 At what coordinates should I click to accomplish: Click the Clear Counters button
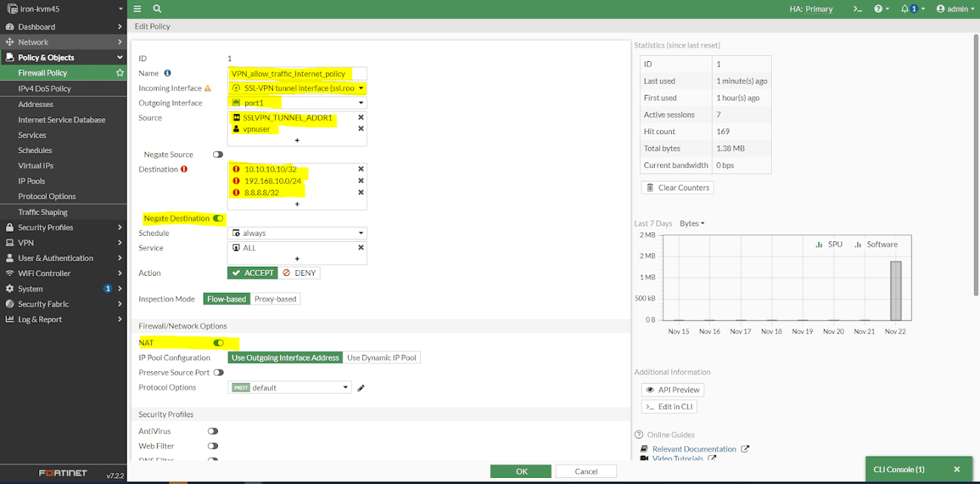[x=677, y=188]
